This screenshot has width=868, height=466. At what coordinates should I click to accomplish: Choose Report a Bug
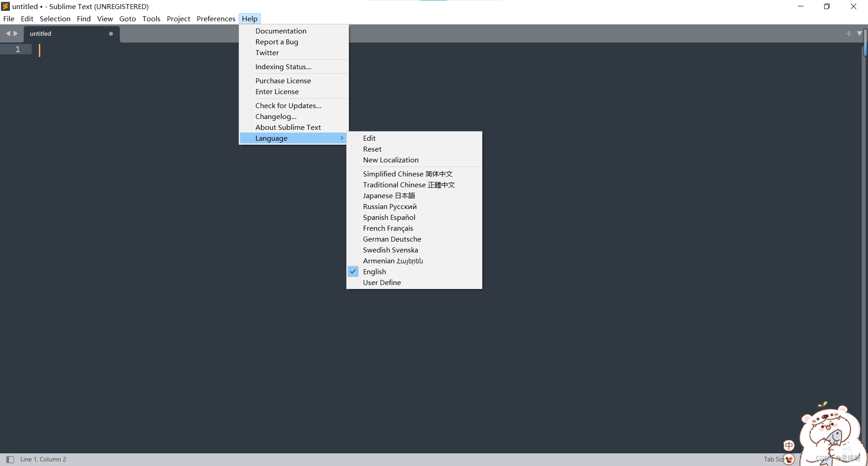click(294, 42)
